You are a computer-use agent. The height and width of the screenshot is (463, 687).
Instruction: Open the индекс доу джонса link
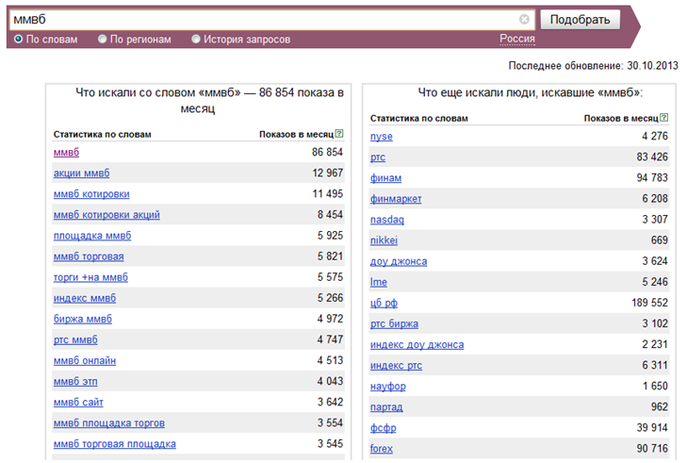(x=417, y=345)
